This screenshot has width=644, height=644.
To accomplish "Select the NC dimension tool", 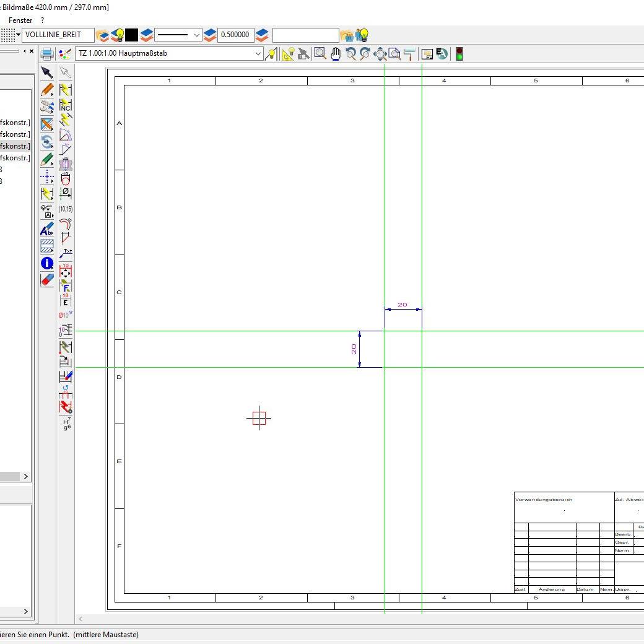I will coord(66,105).
